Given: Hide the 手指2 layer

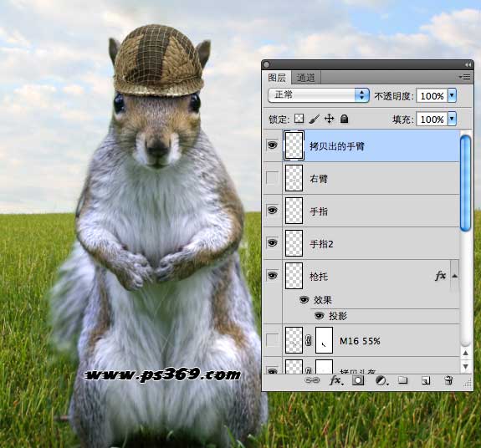Looking at the screenshot, I should click(x=272, y=243).
